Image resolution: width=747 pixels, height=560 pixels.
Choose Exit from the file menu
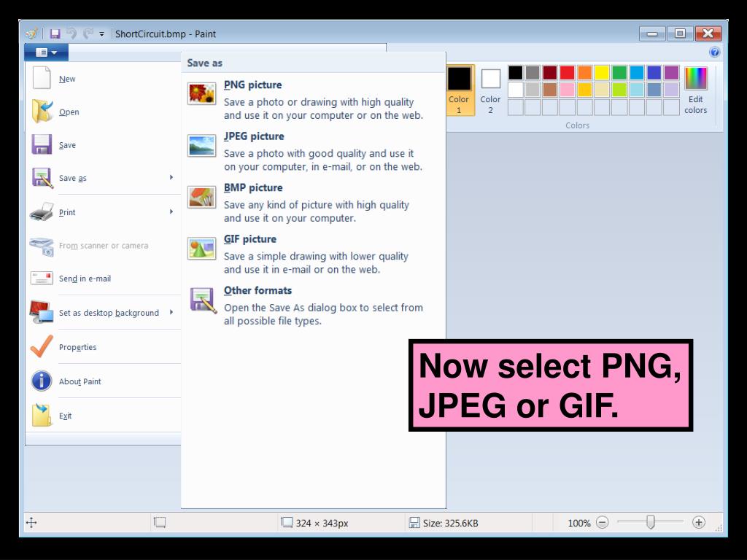pos(104,415)
